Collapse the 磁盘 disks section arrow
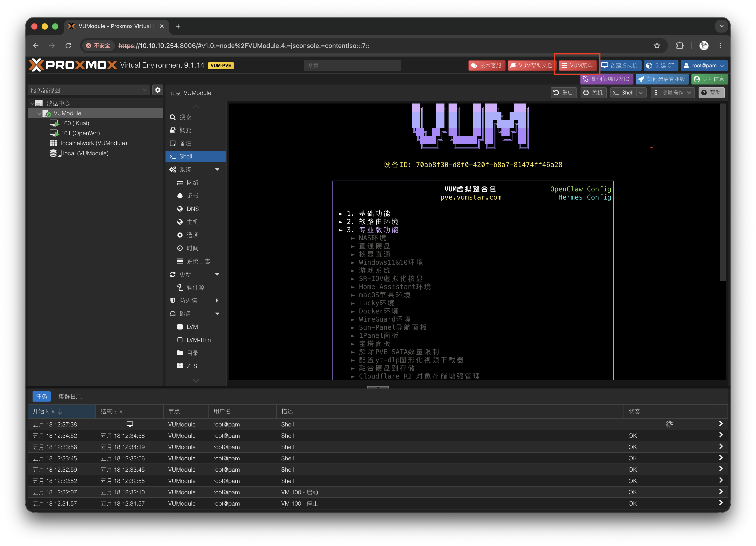The height and width of the screenshot is (546, 756). click(x=217, y=314)
